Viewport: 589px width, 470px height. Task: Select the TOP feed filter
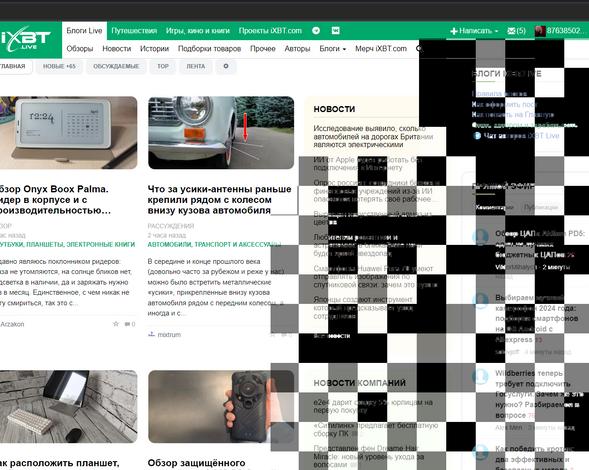pos(163,66)
